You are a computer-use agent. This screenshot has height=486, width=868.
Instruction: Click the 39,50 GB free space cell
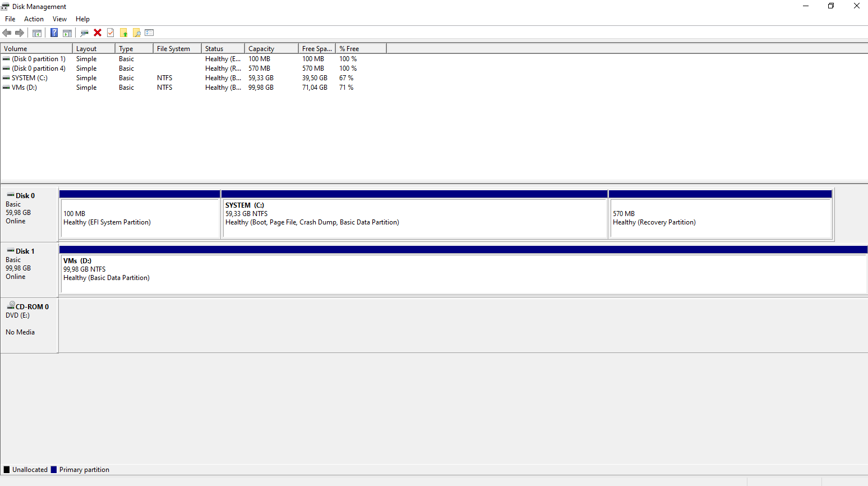tap(315, 78)
